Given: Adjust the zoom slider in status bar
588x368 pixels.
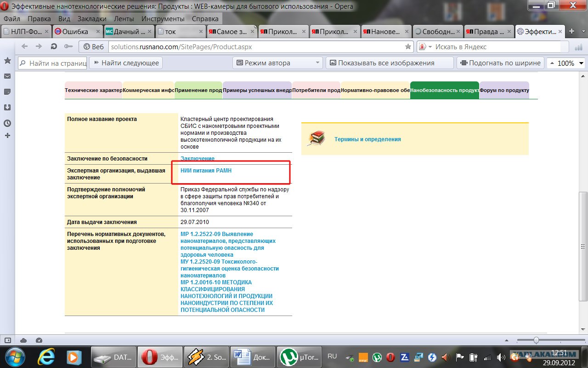Looking at the screenshot, I should (536, 340).
